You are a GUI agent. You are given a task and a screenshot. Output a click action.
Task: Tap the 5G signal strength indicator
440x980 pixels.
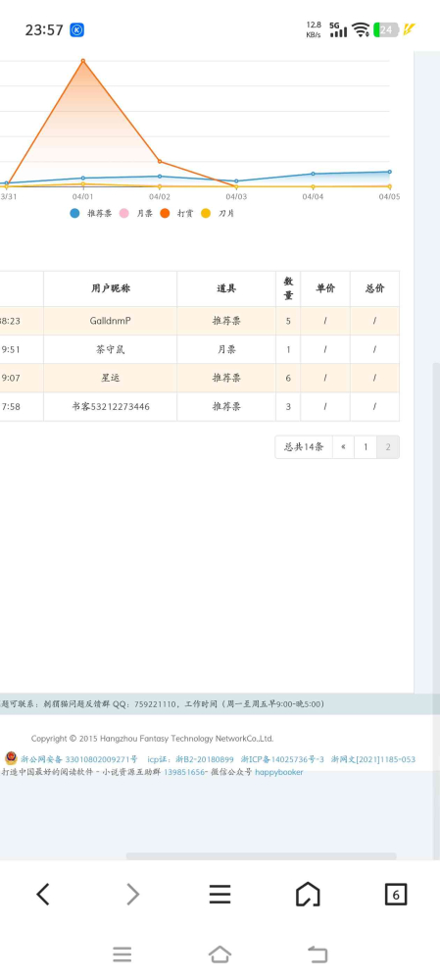click(x=338, y=29)
